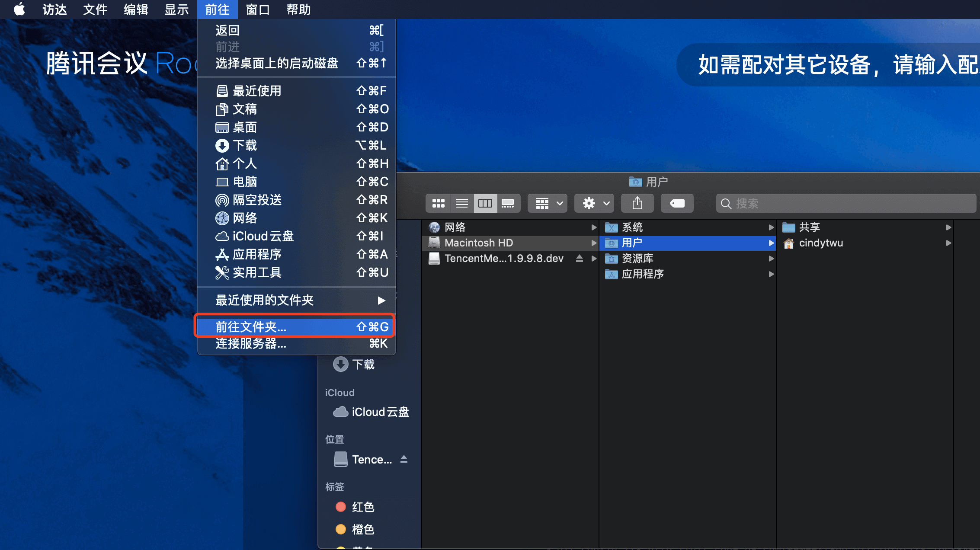The width and height of the screenshot is (980, 550).
Task: Select 连接服务器… menu entry
Action: tap(297, 343)
